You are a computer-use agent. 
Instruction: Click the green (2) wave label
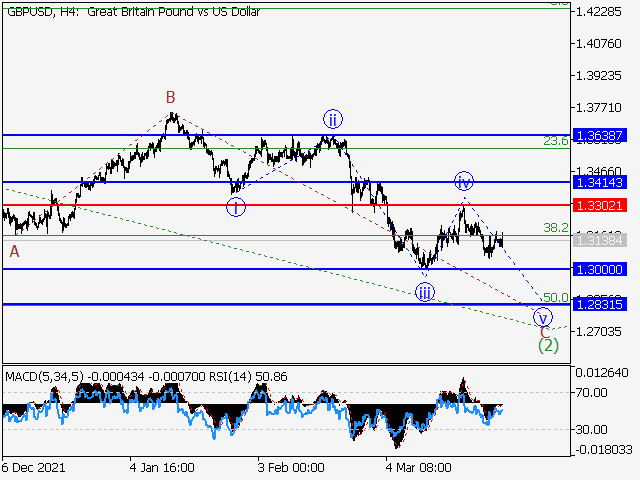[548, 346]
